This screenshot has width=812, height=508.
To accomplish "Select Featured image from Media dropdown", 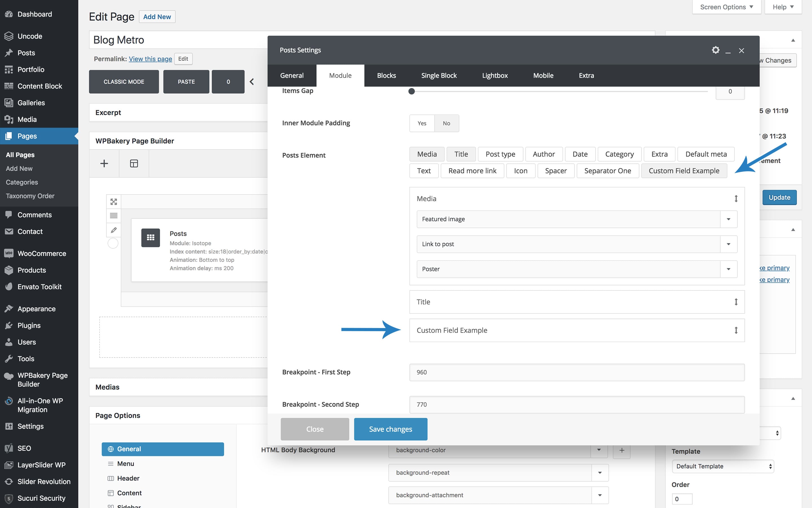I will click(575, 218).
